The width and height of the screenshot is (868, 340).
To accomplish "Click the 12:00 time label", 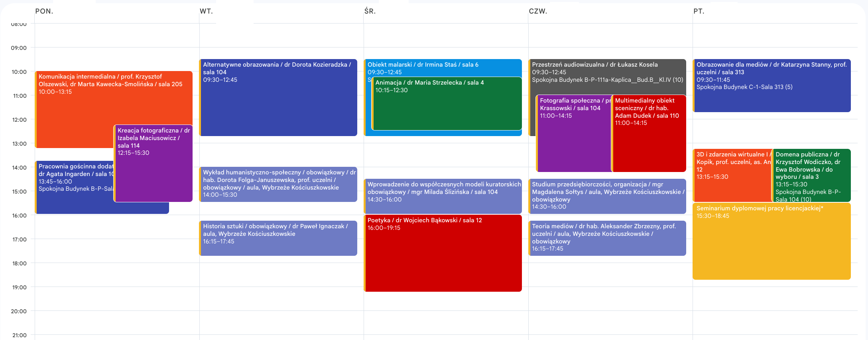I will coord(19,120).
